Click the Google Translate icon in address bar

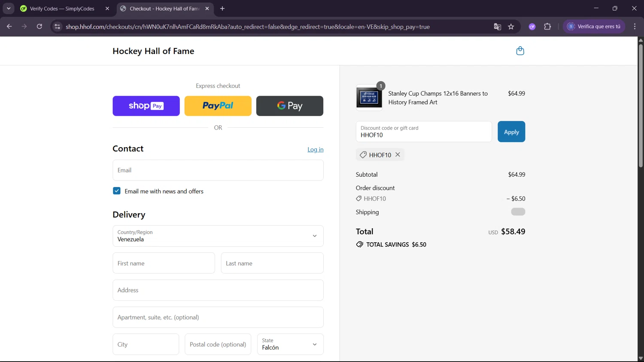[x=497, y=27]
